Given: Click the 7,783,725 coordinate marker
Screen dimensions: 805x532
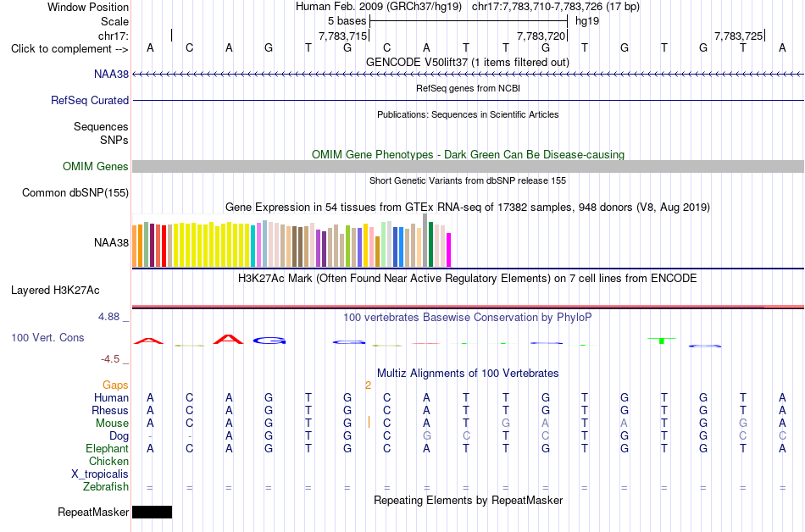Looking at the screenshot, I should [x=738, y=36].
